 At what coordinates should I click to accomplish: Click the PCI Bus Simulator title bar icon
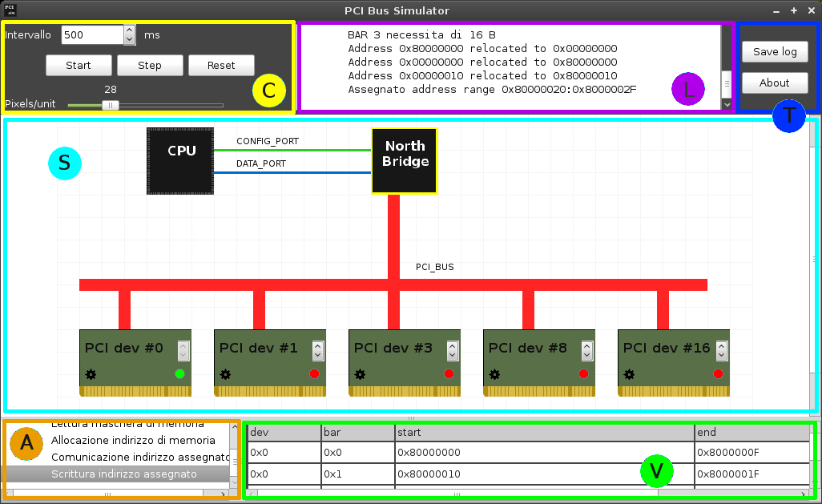10,10
